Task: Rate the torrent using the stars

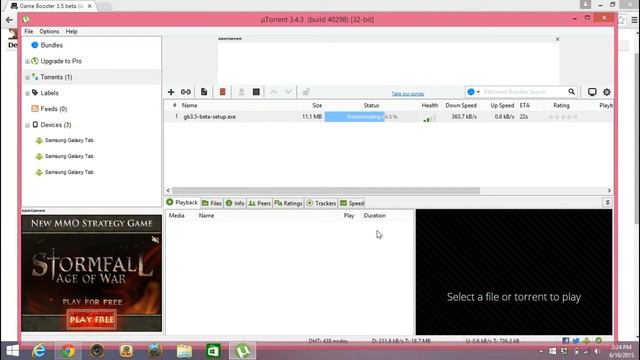Action: [x=563, y=117]
